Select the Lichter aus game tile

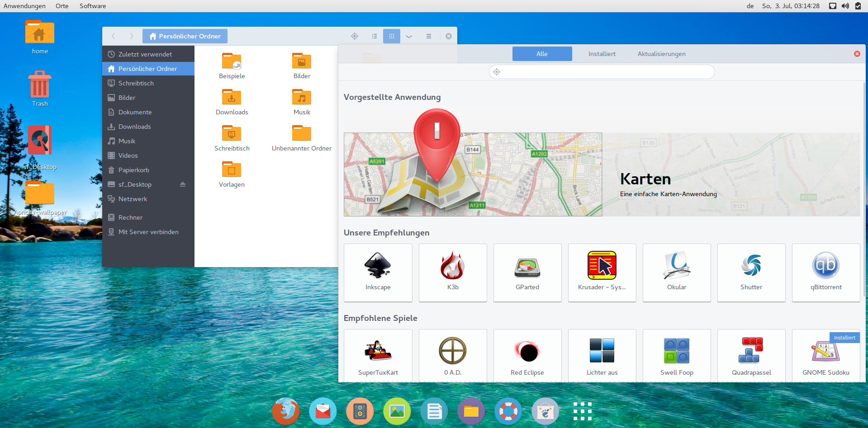[602, 356]
